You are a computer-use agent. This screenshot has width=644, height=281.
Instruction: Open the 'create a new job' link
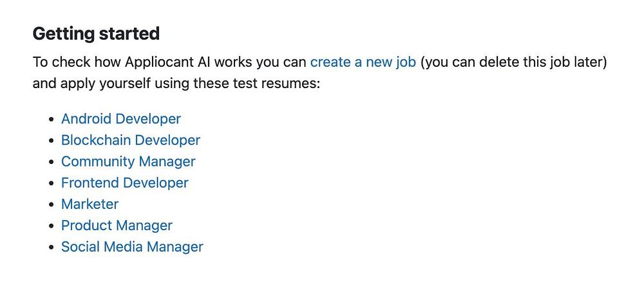(363, 63)
